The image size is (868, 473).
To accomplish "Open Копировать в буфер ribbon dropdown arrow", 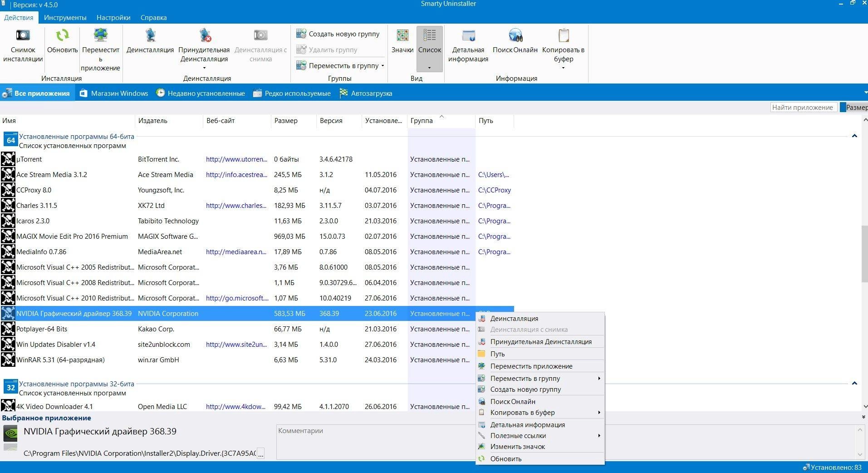I will 563,68.
